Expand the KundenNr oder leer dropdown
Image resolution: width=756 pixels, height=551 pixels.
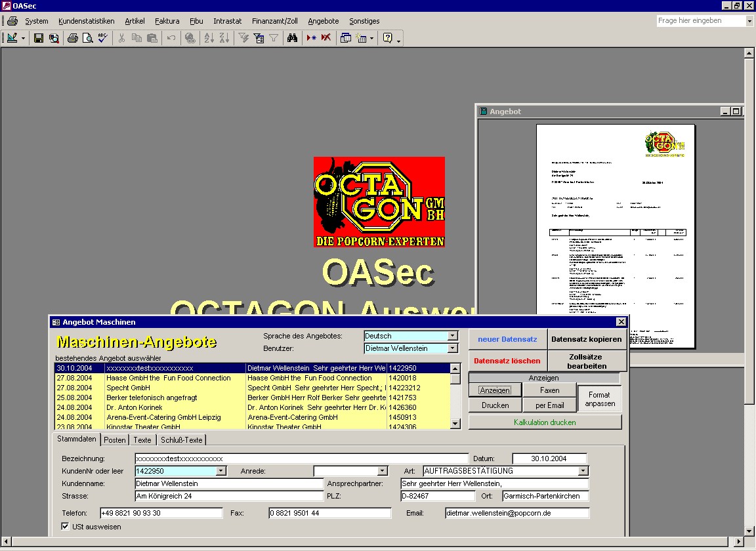220,471
